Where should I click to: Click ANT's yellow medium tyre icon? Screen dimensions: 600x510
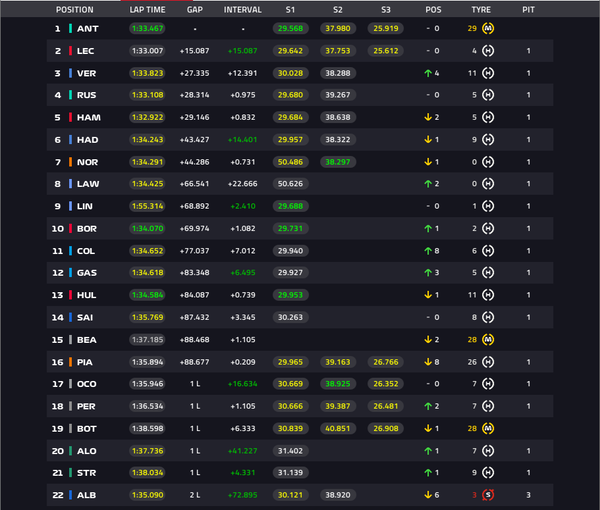tap(488, 28)
